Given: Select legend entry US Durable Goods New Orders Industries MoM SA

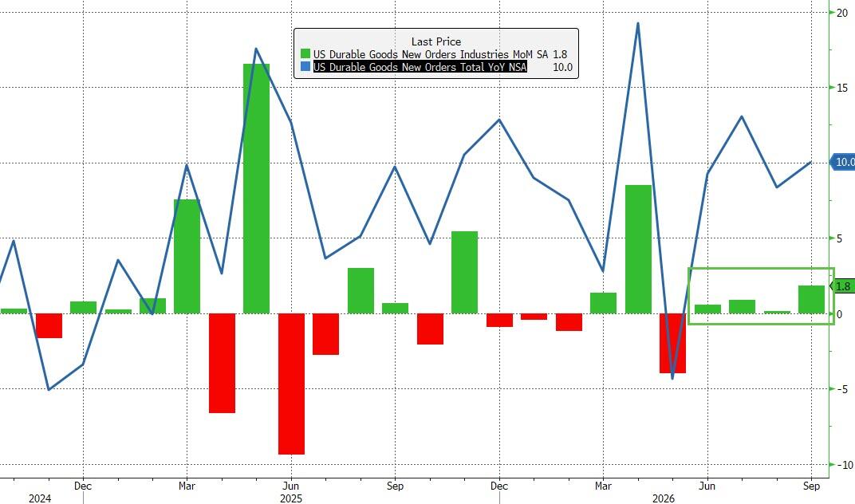Looking at the screenshot, I should (430, 54).
